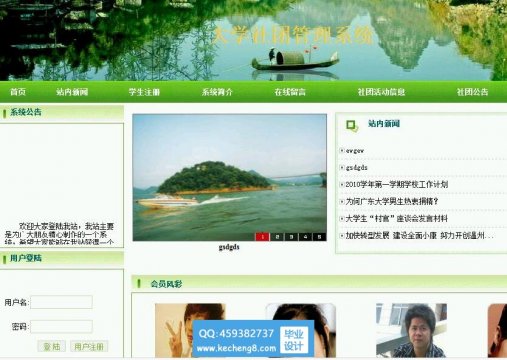
Task: Click the 用户注册 register button
Action: (x=89, y=346)
